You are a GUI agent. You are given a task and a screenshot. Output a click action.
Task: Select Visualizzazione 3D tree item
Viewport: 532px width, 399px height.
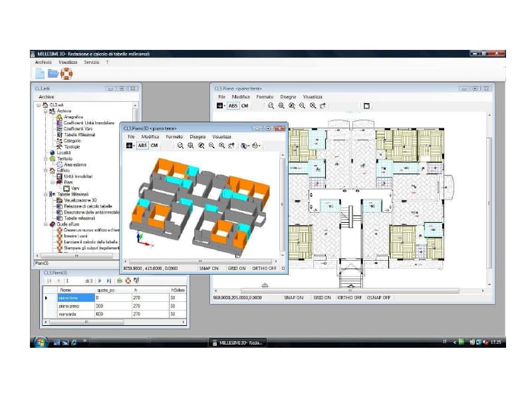point(80,201)
